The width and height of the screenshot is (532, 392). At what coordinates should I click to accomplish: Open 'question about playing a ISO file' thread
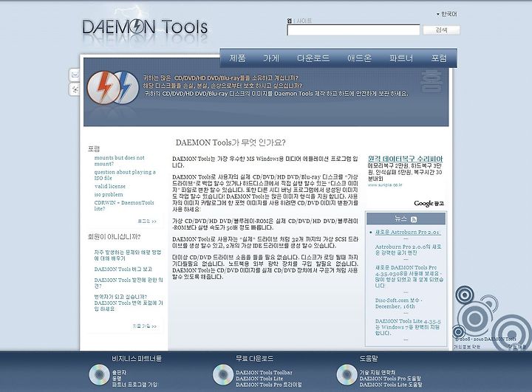[x=125, y=175]
